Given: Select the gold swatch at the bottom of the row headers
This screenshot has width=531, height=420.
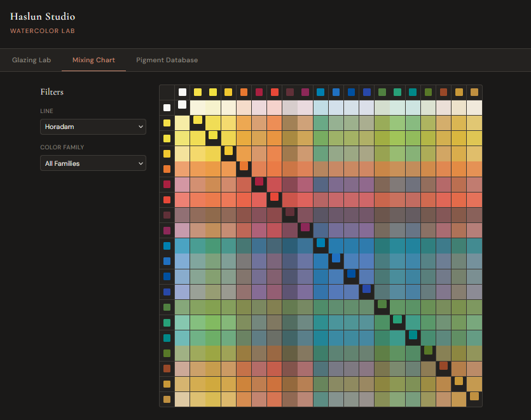Looking at the screenshot, I should pyautogui.click(x=167, y=398).
